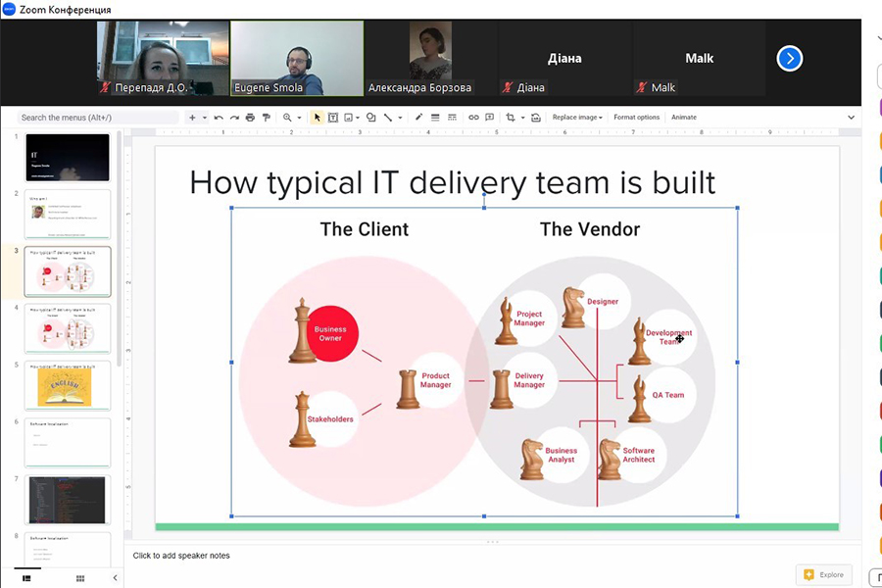This screenshot has height=588, width=882.
Task: Select the Shape tool
Action: (370, 117)
